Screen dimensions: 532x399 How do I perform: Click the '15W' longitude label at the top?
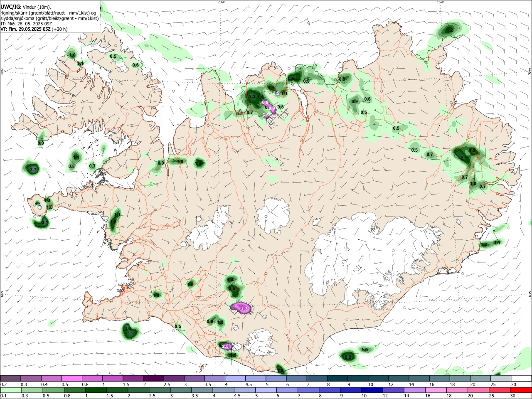tap(440, 2)
